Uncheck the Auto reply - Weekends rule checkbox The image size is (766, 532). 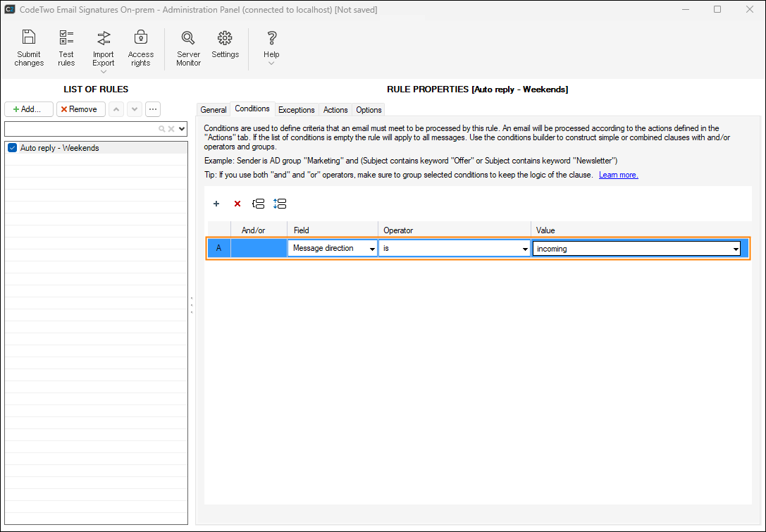(12, 148)
